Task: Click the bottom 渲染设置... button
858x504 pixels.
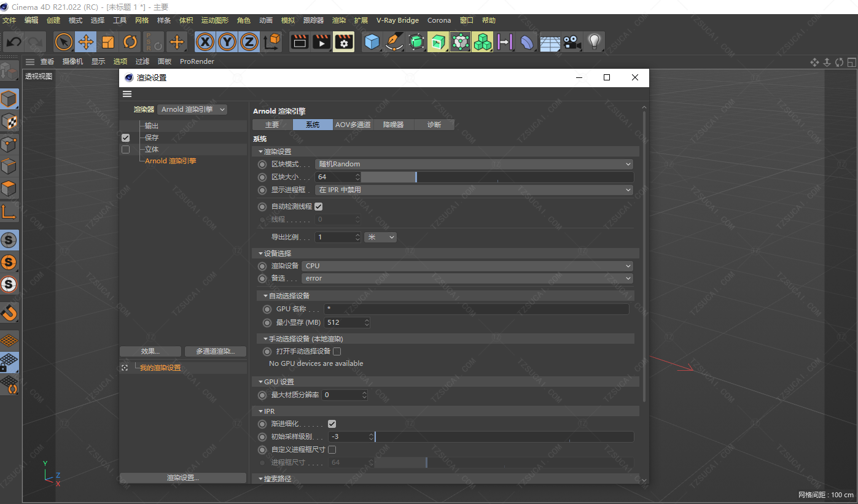Action: 183,478
